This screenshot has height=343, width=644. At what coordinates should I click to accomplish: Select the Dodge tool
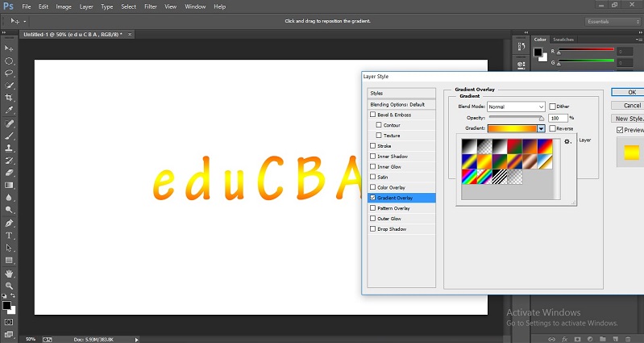[9, 210]
